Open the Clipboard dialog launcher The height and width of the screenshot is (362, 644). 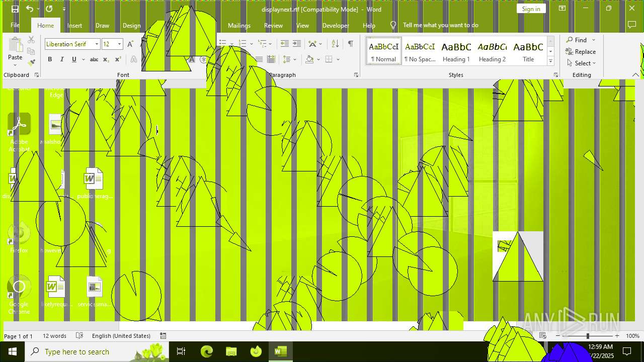coord(36,75)
